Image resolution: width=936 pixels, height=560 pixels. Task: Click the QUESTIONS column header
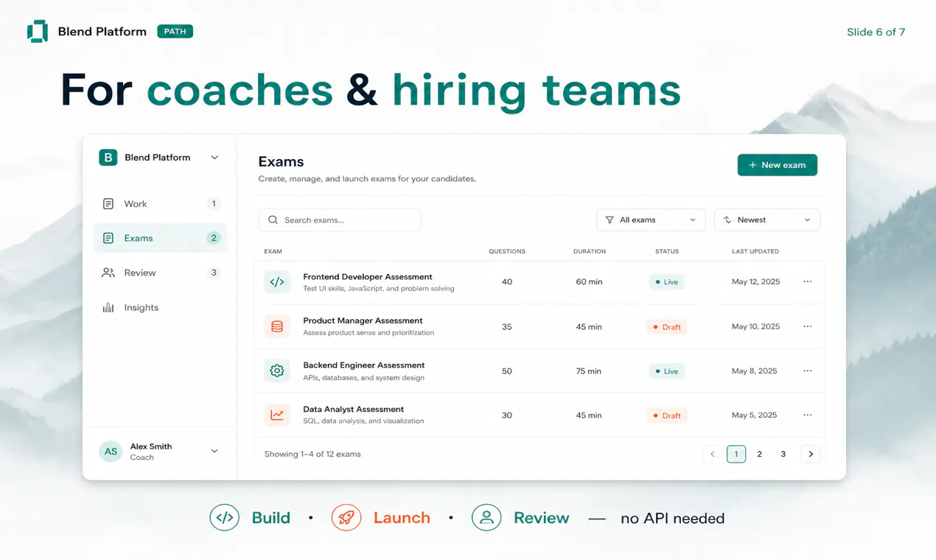coord(507,251)
